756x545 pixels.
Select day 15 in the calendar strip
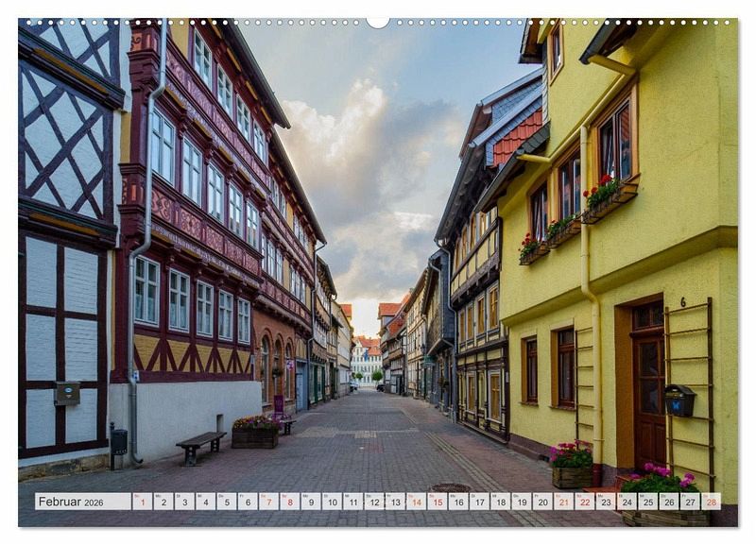point(438,502)
